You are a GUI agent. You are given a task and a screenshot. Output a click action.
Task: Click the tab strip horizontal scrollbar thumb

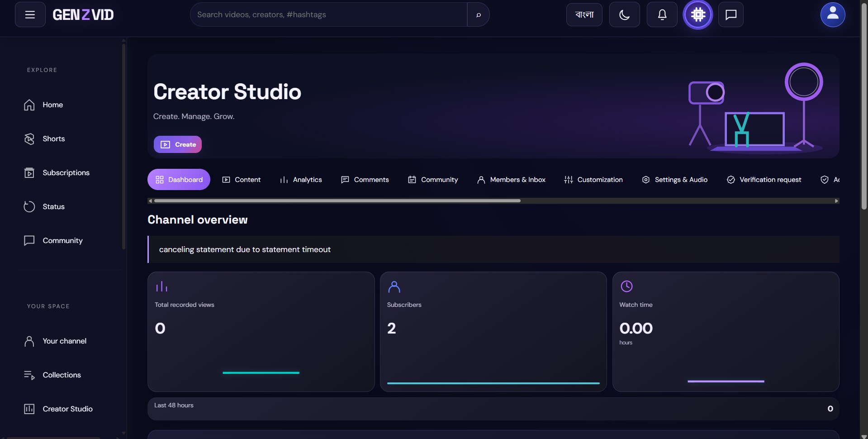(337, 200)
